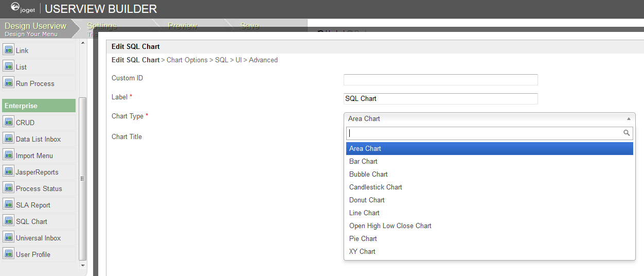644x276 pixels.
Task: Collapse the Chart Type dropdown arrow
Action: point(629,118)
